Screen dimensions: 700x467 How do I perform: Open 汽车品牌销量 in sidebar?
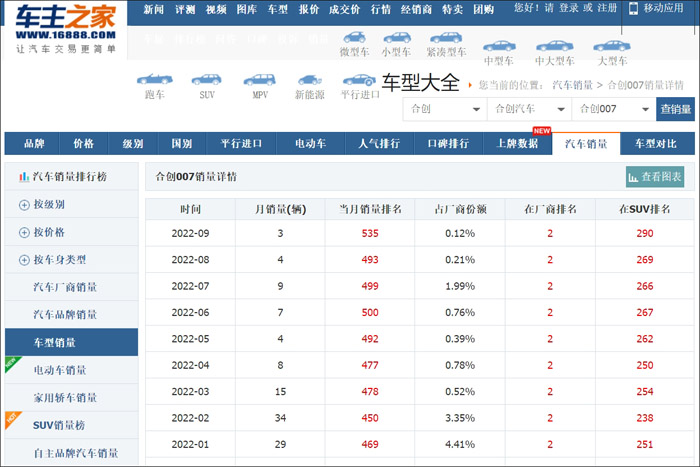pos(65,315)
